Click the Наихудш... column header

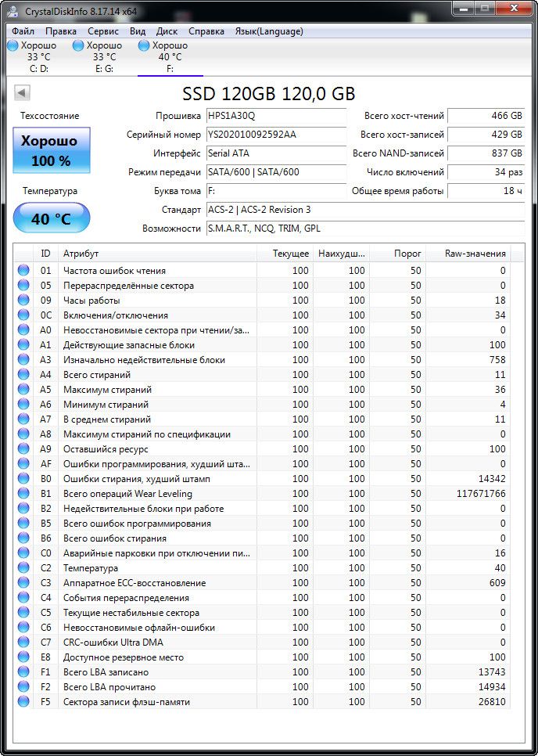click(341, 254)
